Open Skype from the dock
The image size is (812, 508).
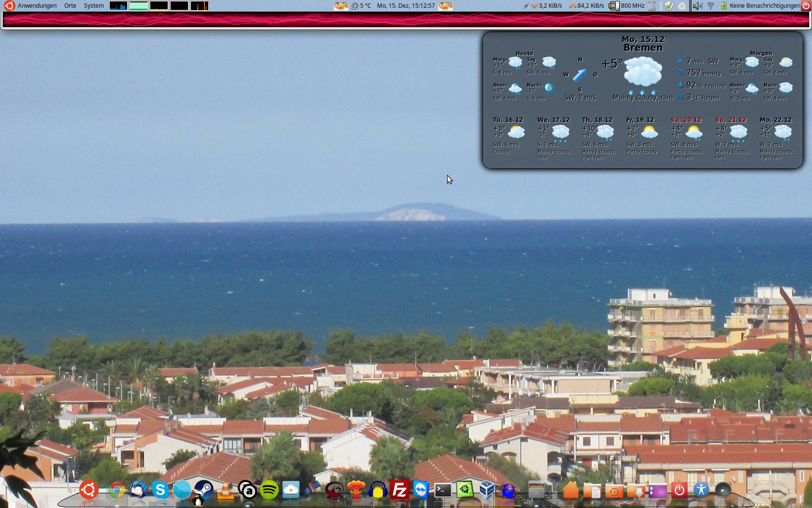(160, 490)
